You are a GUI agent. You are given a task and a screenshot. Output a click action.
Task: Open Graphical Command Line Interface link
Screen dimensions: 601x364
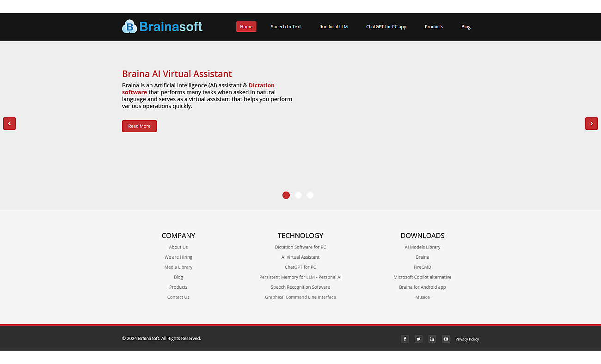click(300, 297)
